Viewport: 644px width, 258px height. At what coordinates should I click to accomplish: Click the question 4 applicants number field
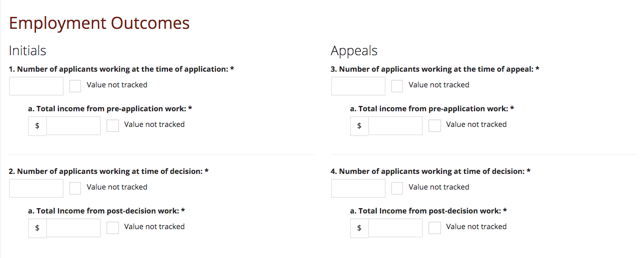coord(358,188)
